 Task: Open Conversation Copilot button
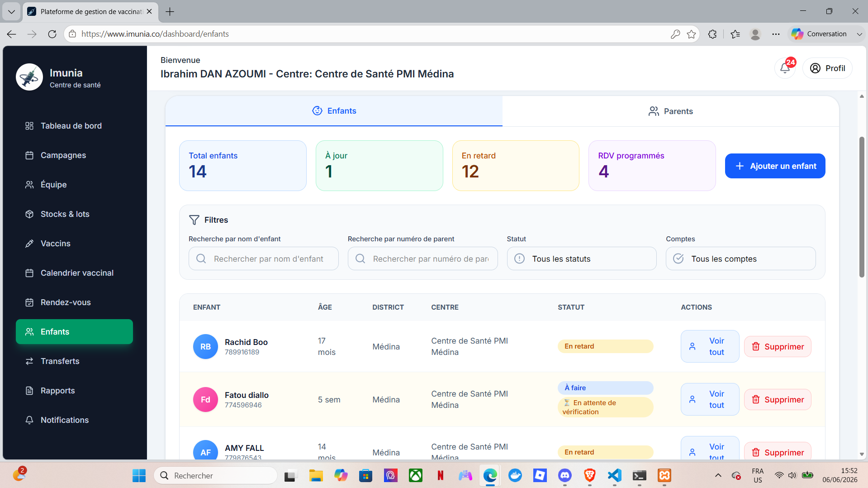coord(819,34)
